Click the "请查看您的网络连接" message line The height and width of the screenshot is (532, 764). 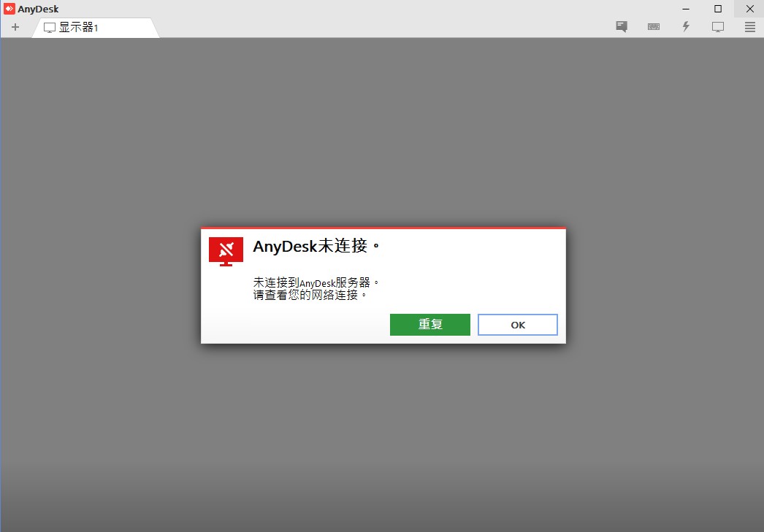[310, 296]
